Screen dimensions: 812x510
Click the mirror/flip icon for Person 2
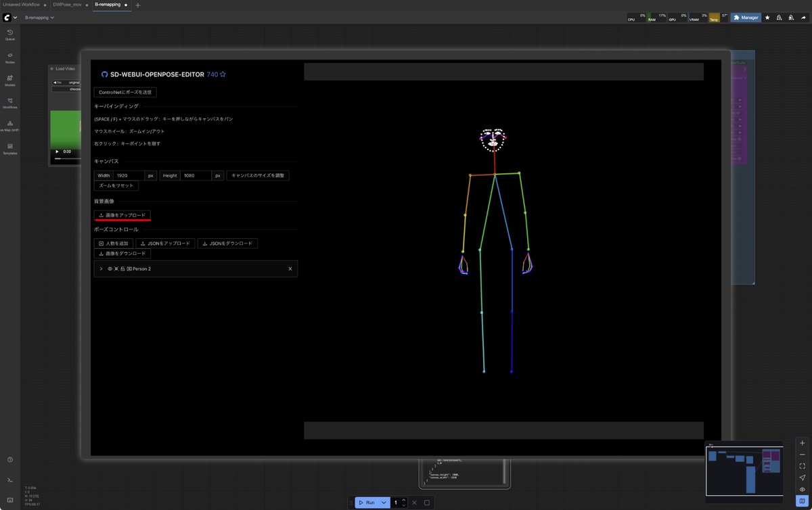(x=116, y=269)
